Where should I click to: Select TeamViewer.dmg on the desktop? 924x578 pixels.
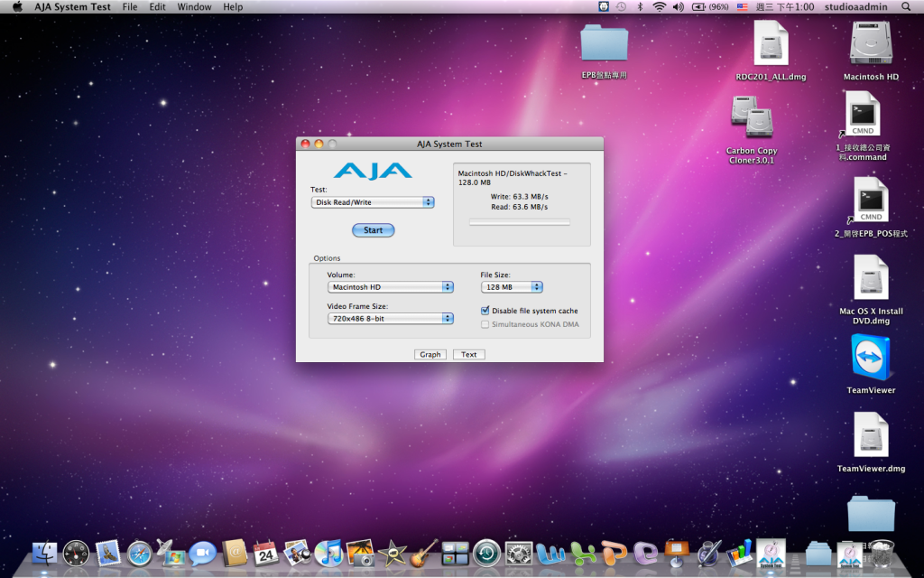(871, 435)
